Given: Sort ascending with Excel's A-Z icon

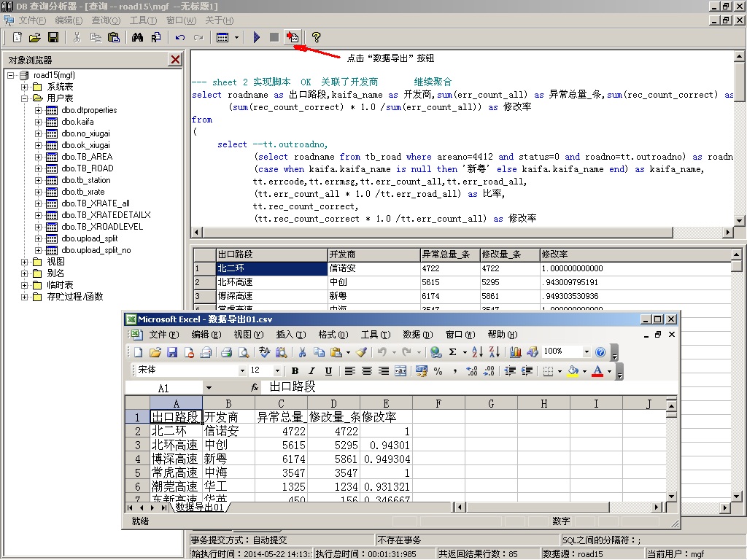Looking at the screenshot, I should tap(477, 352).
